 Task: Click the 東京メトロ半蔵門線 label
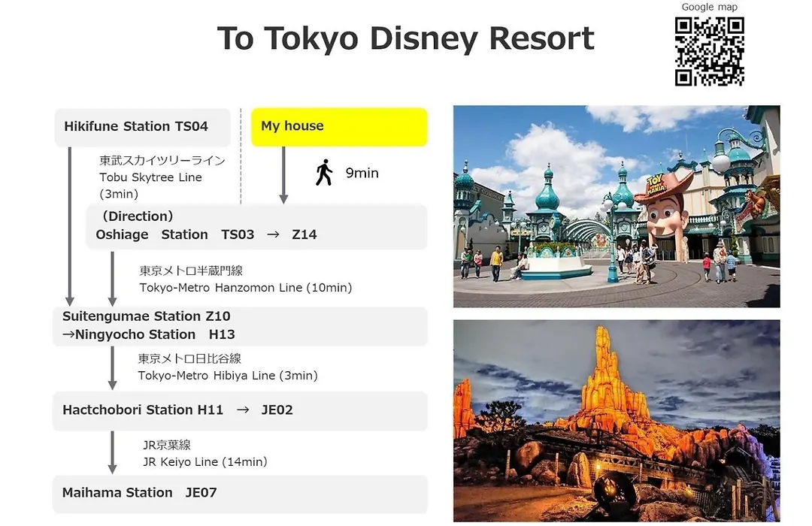(x=191, y=271)
